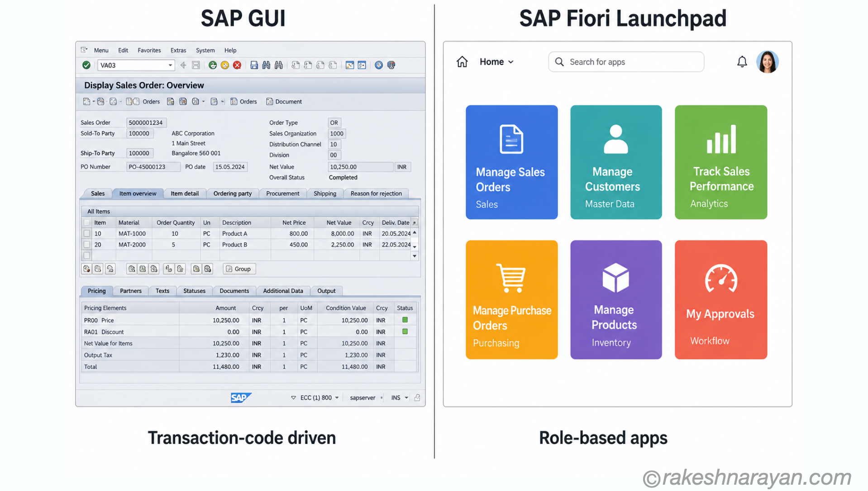Switch to the Item detail tab
The height and width of the screenshot is (491, 868).
coord(185,193)
